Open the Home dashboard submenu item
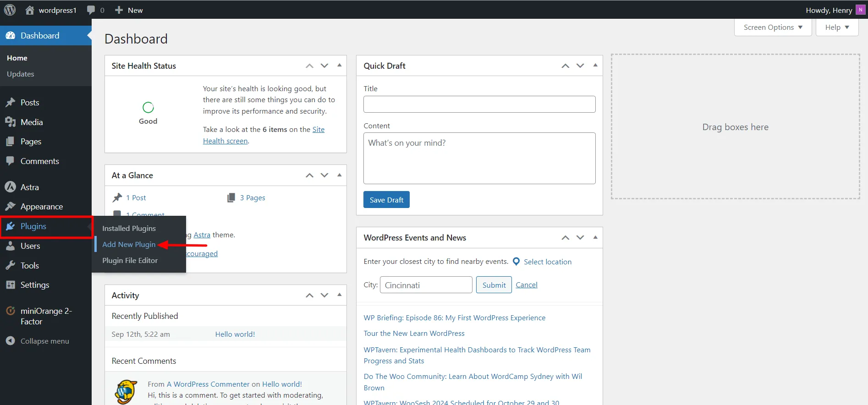Screen dimensions: 868x405 pos(17,58)
